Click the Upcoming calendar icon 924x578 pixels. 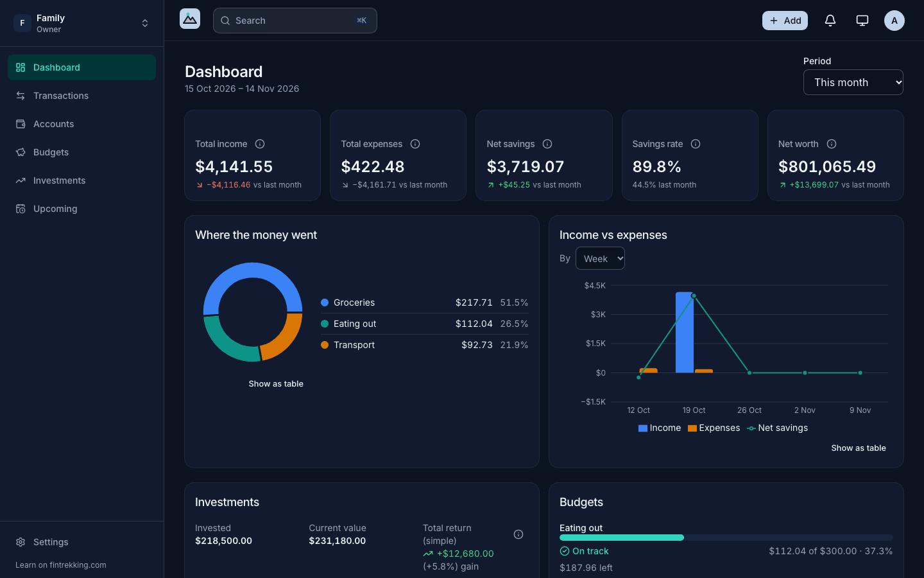click(x=21, y=209)
